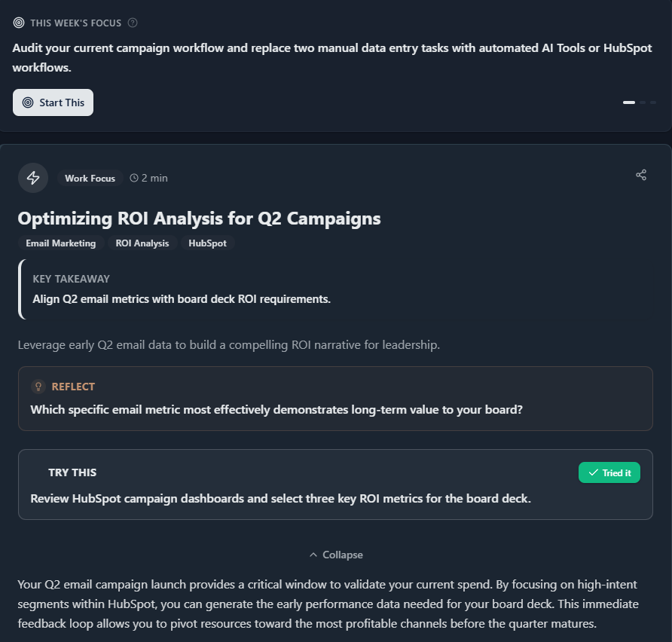This screenshot has width=672, height=642.
Task: Click the lightbulb icon beside Reflect
Action: tap(38, 387)
